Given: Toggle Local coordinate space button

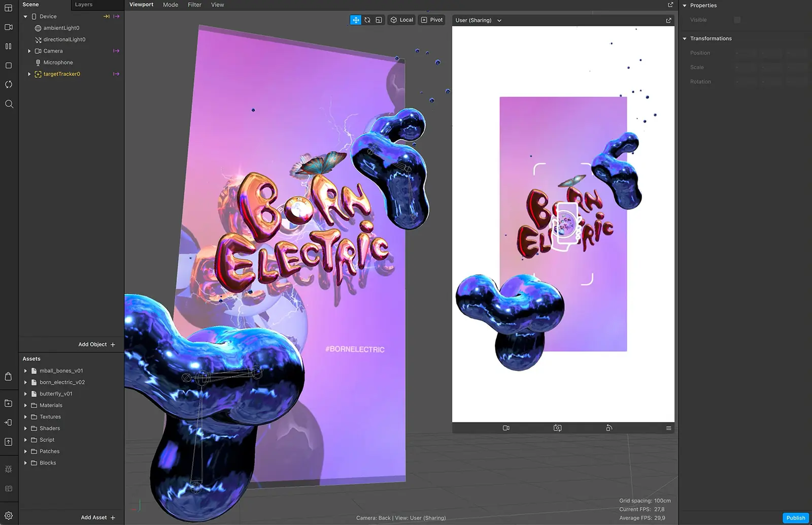Looking at the screenshot, I should 401,20.
